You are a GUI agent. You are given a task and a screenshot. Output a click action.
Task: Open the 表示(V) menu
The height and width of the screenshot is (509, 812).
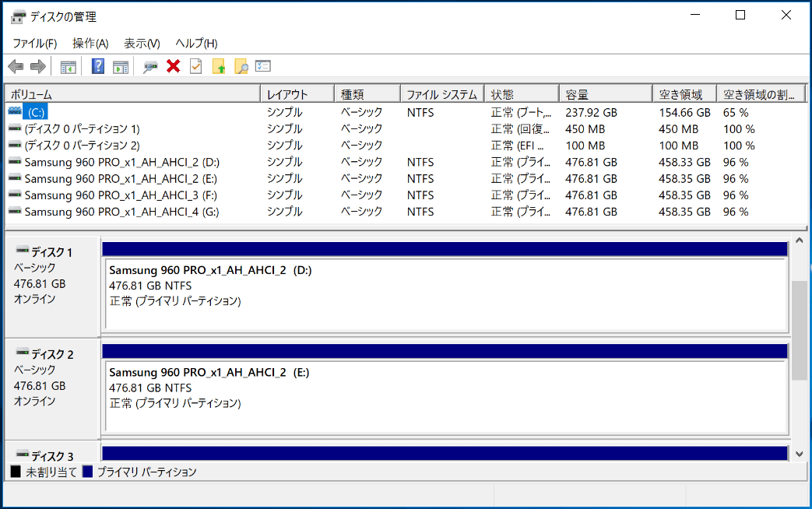click(x=142, y=44)
